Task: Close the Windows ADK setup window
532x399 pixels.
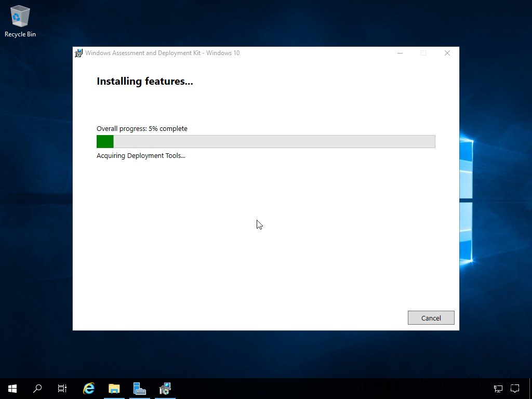Action: (x=447, y=54)
